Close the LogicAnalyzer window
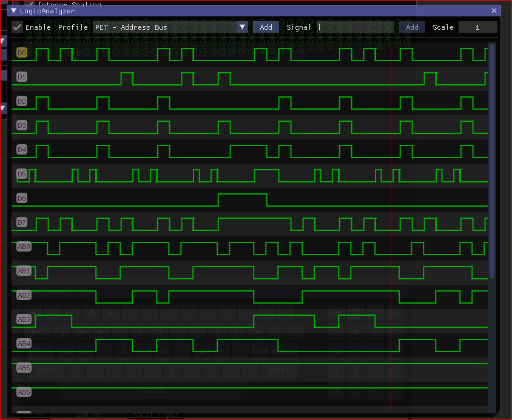The width and height of the screenshot is (512, 420). point(495,11)
